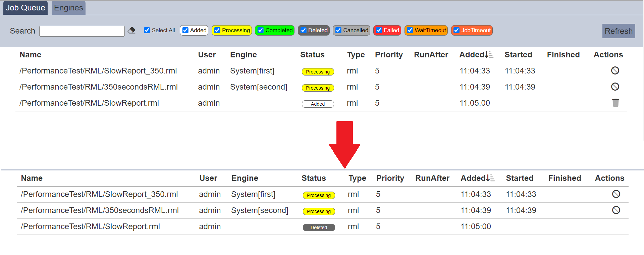Uncheck the Deleted status filter
Image resolution: width=644 pixels, height=255 pixels.
(x=304, y=30)
